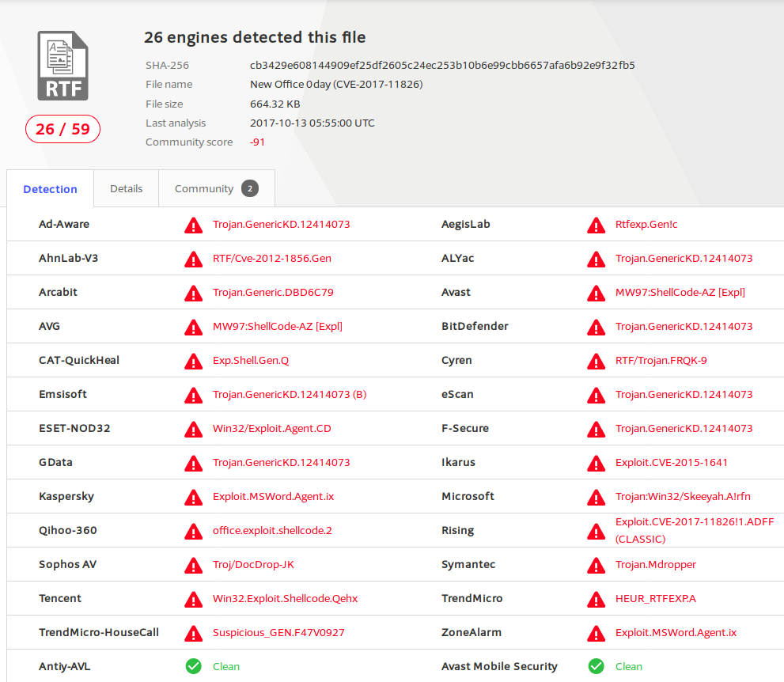Click the Kaspersky warning triangle icon
784x682 pixels.
(x=194, y=497)
